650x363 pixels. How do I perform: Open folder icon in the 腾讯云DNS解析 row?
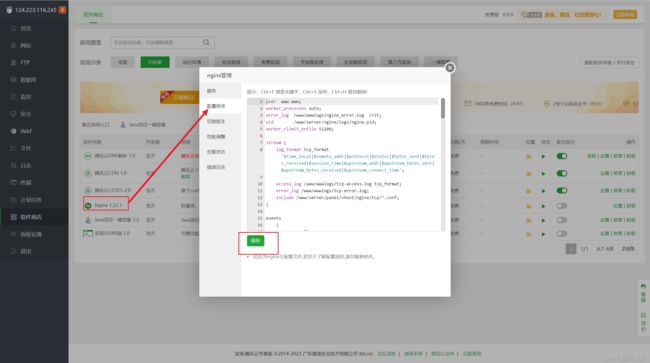[x=529, y=156]
